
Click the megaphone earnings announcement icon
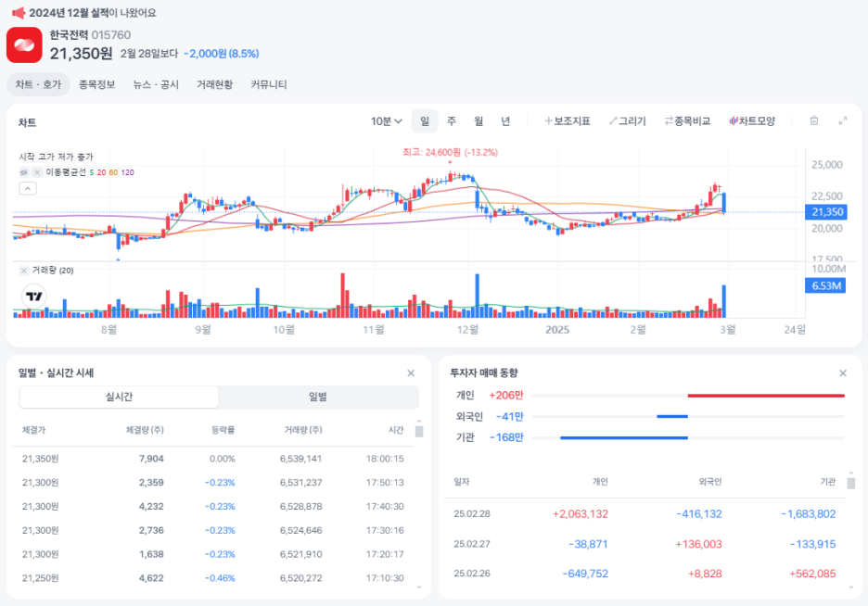click(x=19, y=12)
